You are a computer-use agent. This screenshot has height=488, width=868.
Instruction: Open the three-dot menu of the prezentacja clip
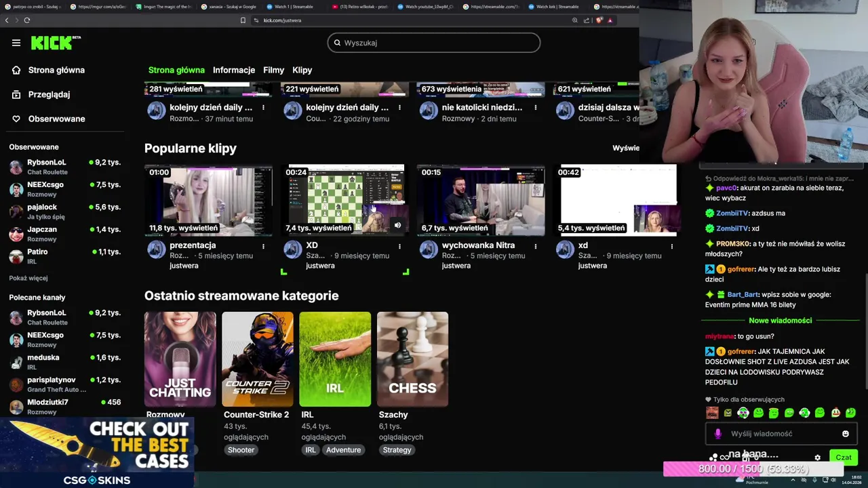pyautogui.click(x=263, y=245)
